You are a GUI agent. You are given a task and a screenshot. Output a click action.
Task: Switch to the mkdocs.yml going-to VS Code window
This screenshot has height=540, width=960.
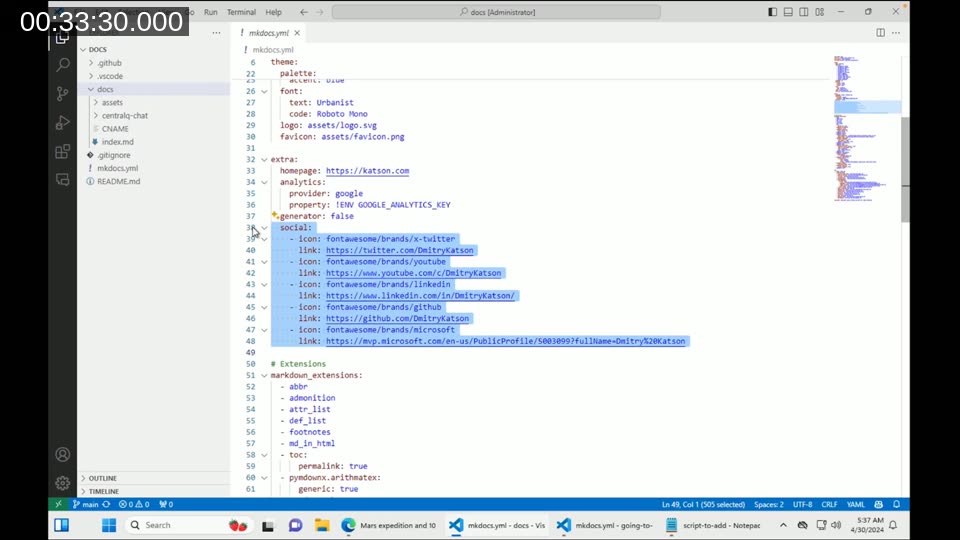coord(605,525)
